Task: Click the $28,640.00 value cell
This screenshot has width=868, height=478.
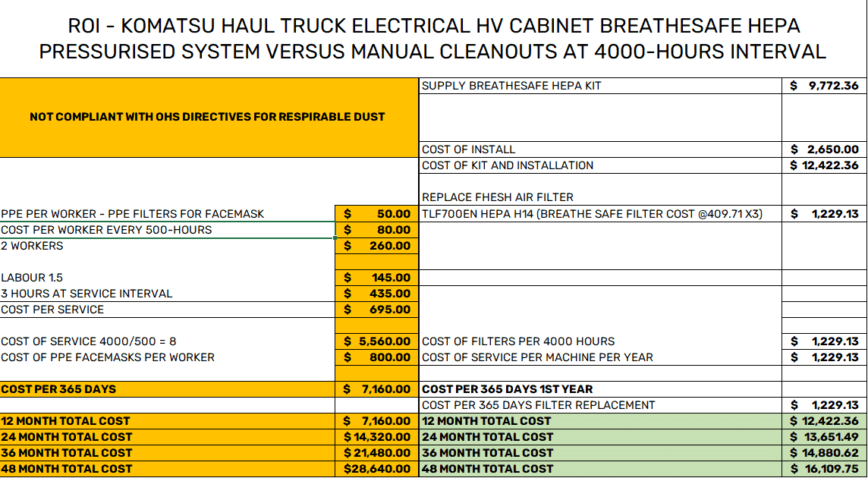Action: (377, 469)
